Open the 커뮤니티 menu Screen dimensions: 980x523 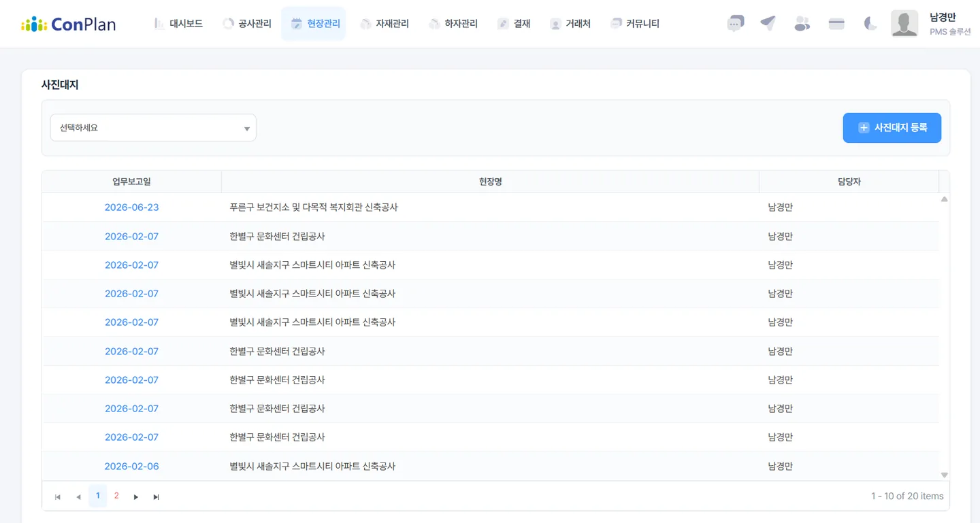click(x=635, y=24)
